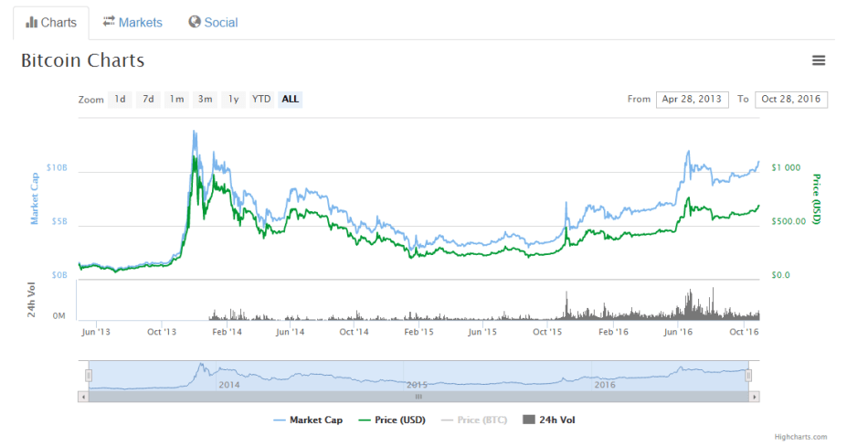The image size is (868, 447).
Task: Grab the navigator left range handle
Action: (88, 376)
